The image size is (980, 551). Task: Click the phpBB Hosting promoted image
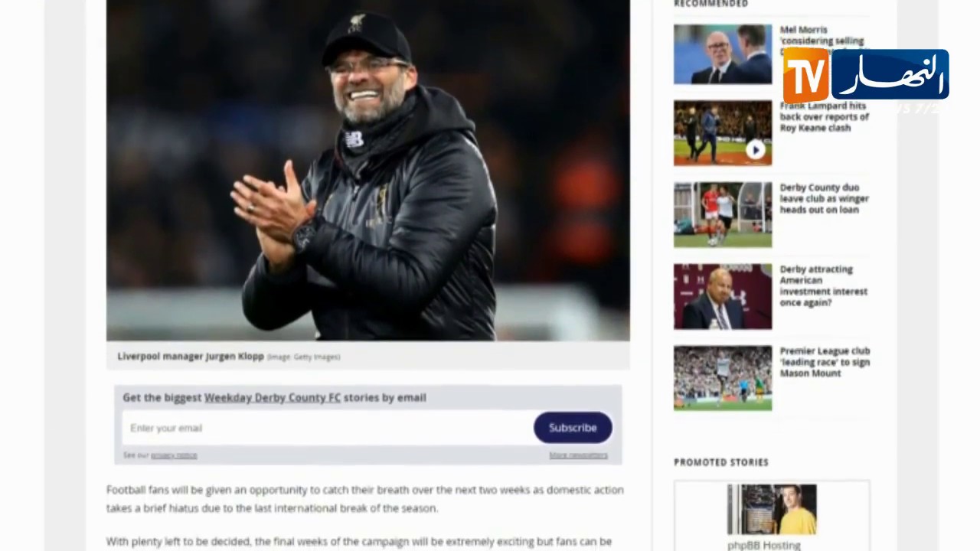772,510
